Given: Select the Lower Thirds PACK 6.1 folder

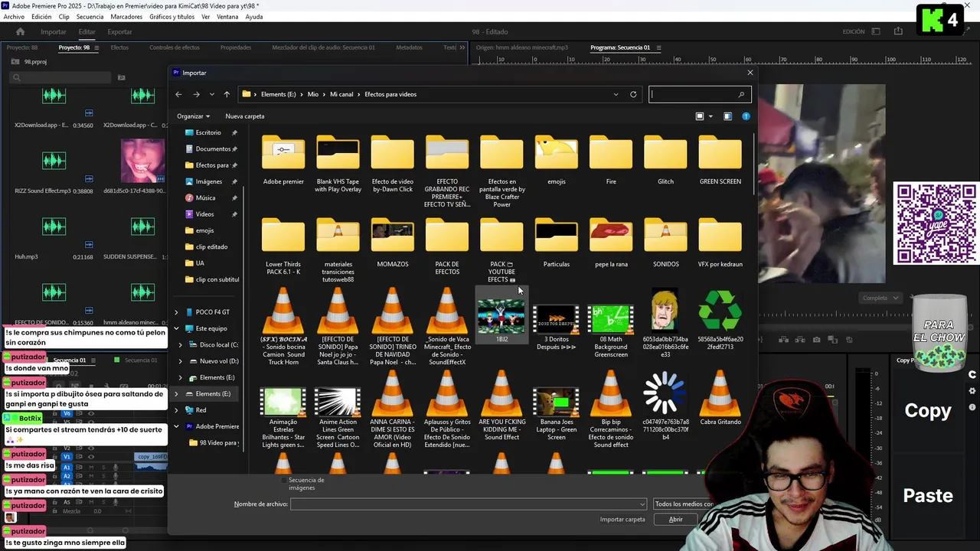Looking at the screenshot, I should coord(283,246).
